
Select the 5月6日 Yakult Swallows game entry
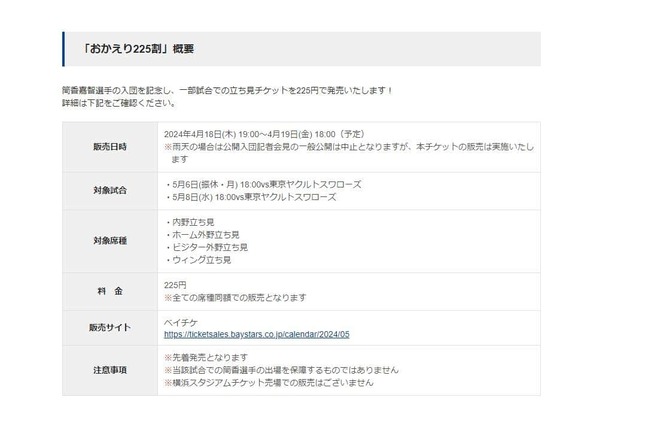263,185
